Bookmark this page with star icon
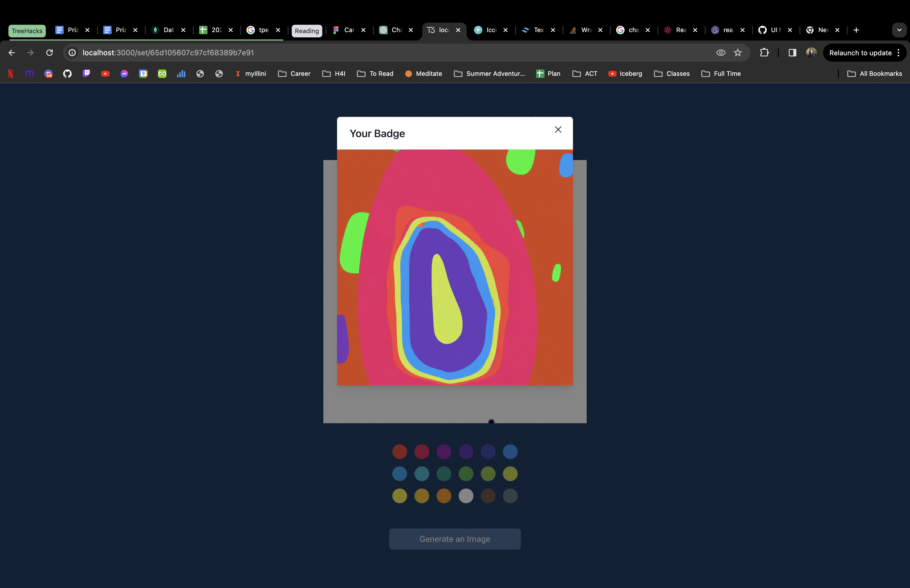 [737, 53]
